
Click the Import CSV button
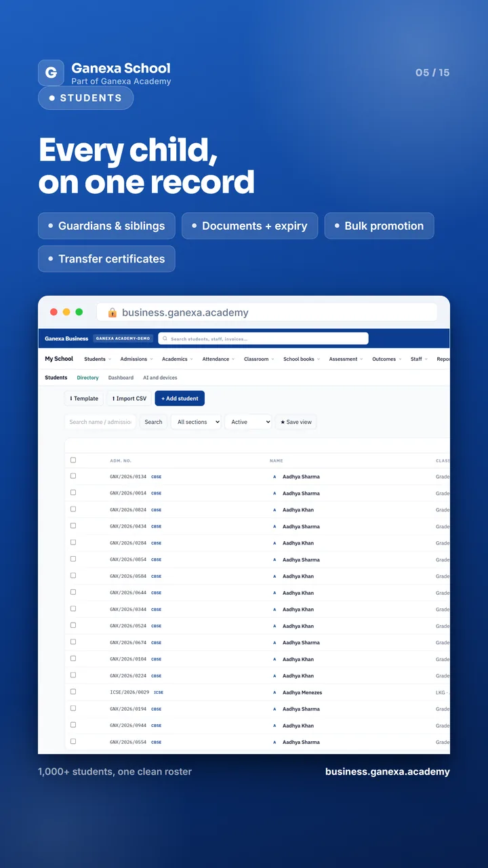(129, 399)
